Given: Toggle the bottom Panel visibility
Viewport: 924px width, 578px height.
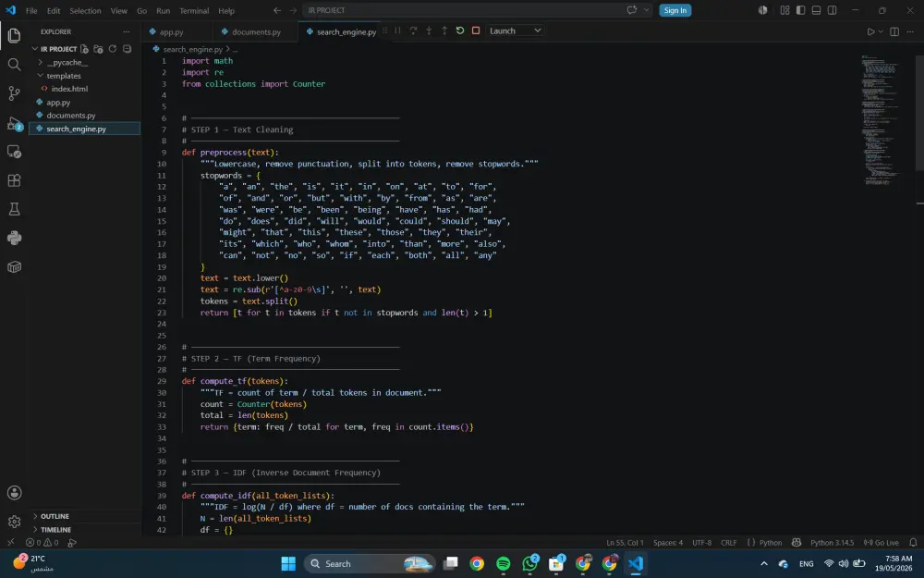Looking at the screenshot, I should (816, 10).
